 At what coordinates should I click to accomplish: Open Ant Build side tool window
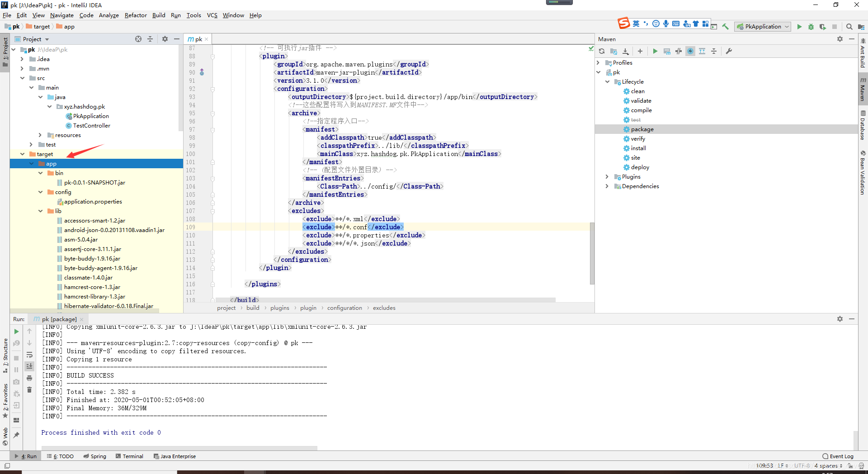(863, 53)
